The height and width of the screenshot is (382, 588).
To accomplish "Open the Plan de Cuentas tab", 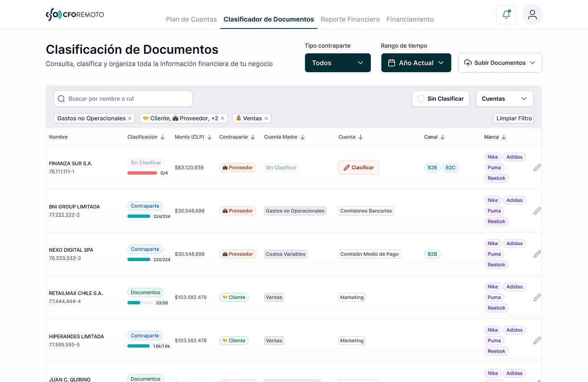I will (x=191, y=19).
